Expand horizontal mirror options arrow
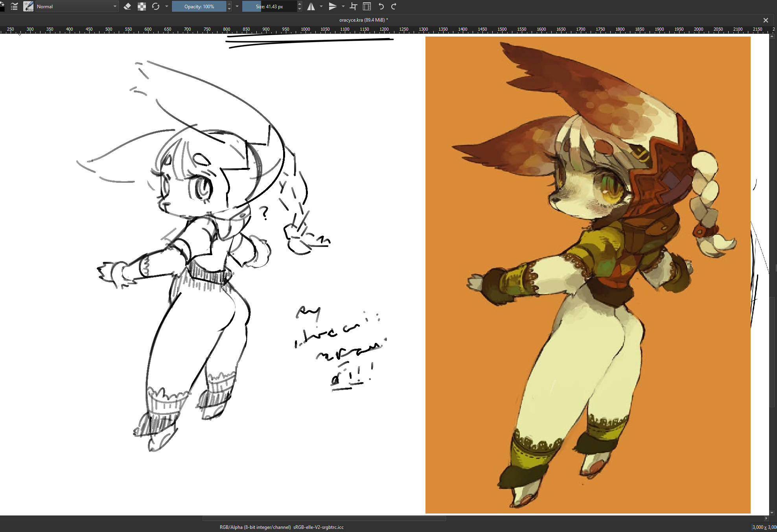The height and width of the screenshot is (532, 777). [x=321, y=6]
